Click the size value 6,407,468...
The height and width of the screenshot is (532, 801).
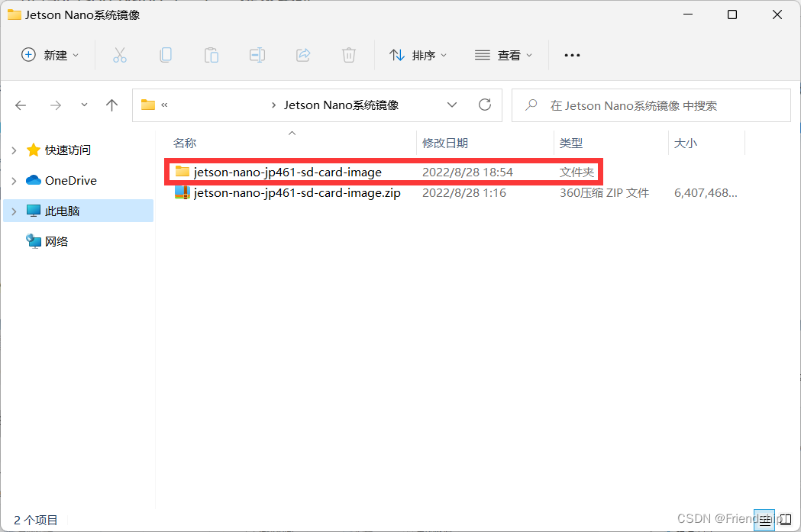[706, 193]
